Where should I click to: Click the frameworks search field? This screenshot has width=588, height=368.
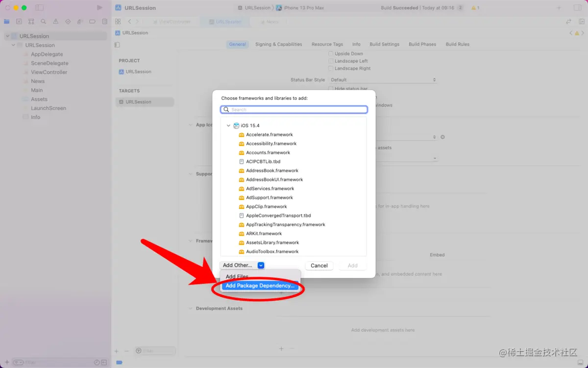pyautogui.click(x=294, y=110)
